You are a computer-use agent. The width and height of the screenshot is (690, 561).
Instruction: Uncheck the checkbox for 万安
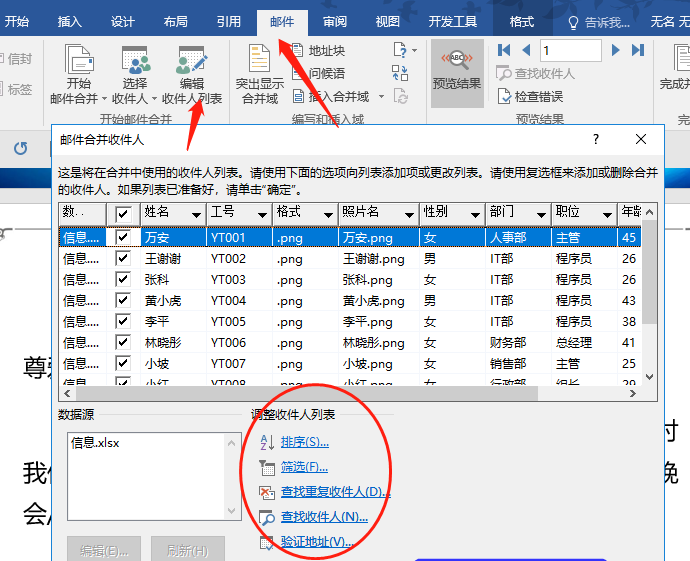coord(123,237)
